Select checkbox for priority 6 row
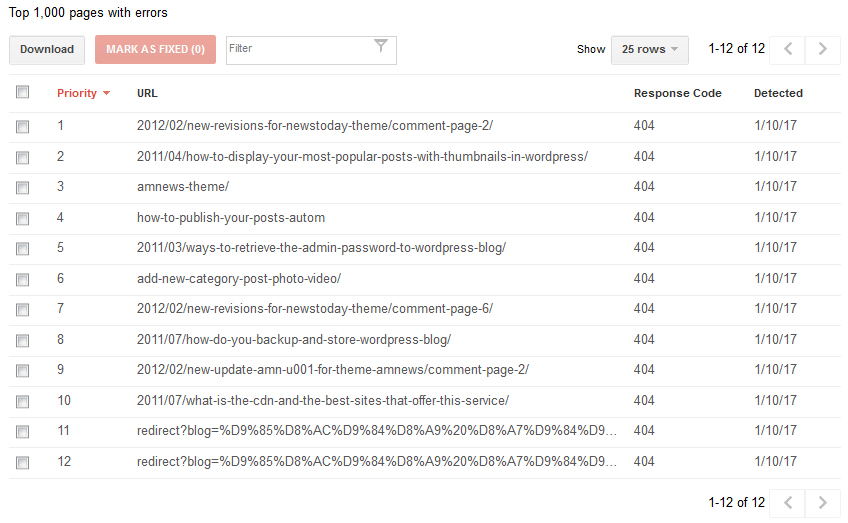848x523 pixels. point(23,279)
